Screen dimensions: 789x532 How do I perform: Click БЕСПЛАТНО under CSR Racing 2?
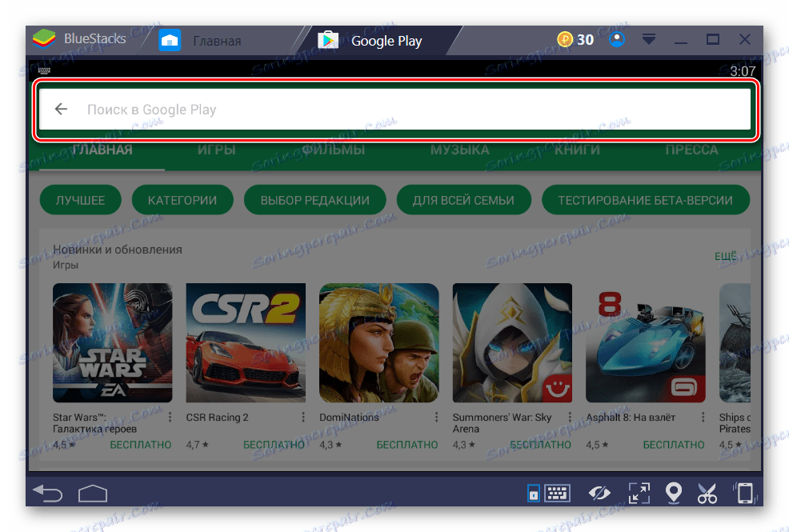[274, 445]
